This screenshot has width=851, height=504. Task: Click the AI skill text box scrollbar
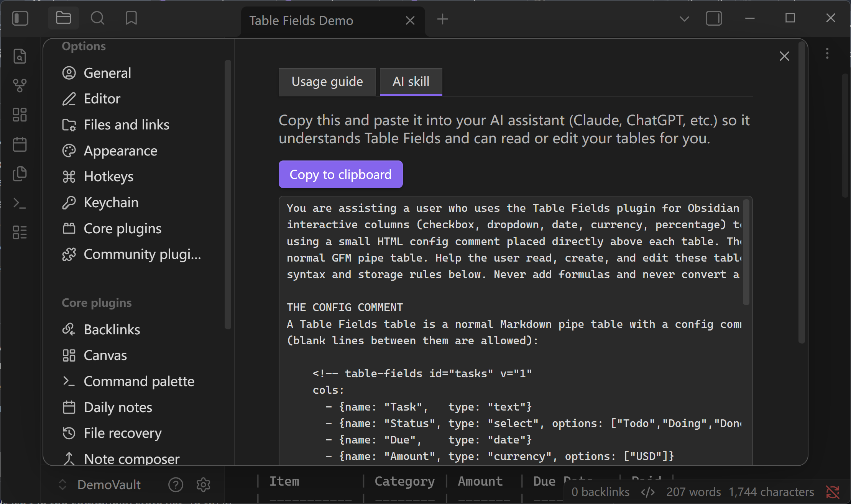(x=746, y=252)
